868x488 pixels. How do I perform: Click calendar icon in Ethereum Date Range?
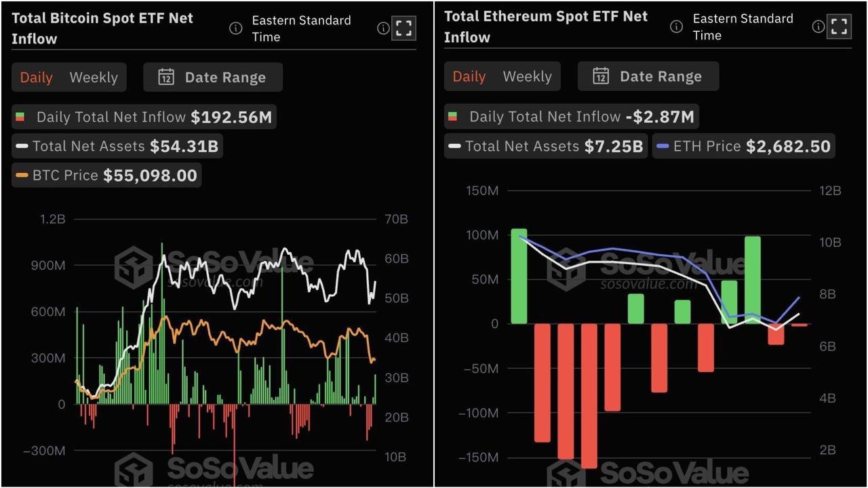click(601, 76)
